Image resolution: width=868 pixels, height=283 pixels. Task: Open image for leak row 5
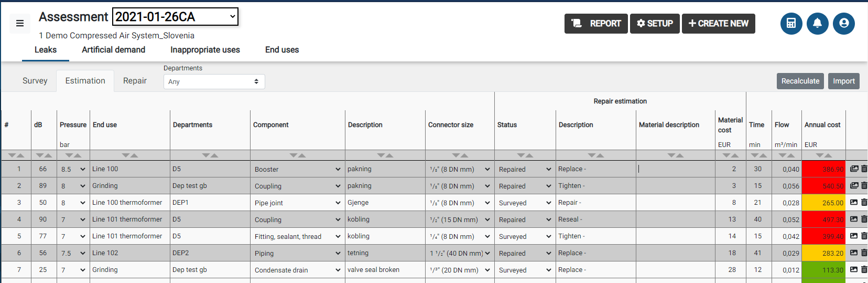(854, 236)
